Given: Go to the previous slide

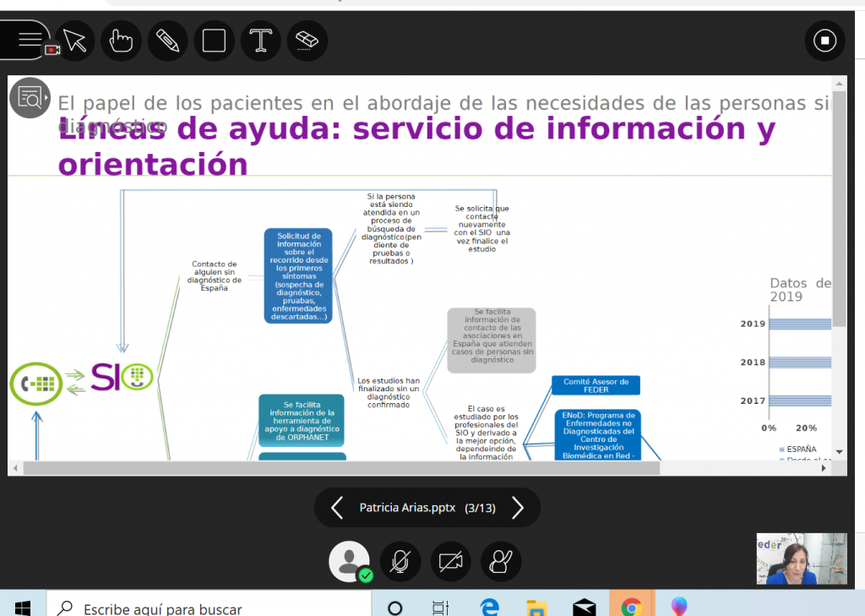Looking at the screenshot, I should (336, 508).
